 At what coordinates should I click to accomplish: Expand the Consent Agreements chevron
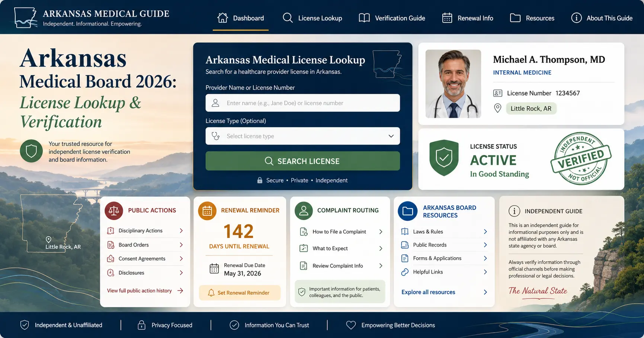(x=181, y=258)
